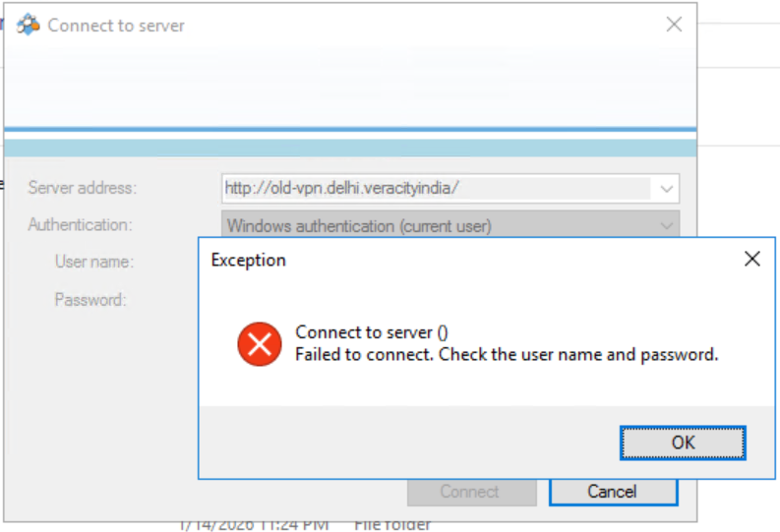This screenshot has width=780, height=532.
Task: Click the 'Server address:' label
Action: click(83, 188)
